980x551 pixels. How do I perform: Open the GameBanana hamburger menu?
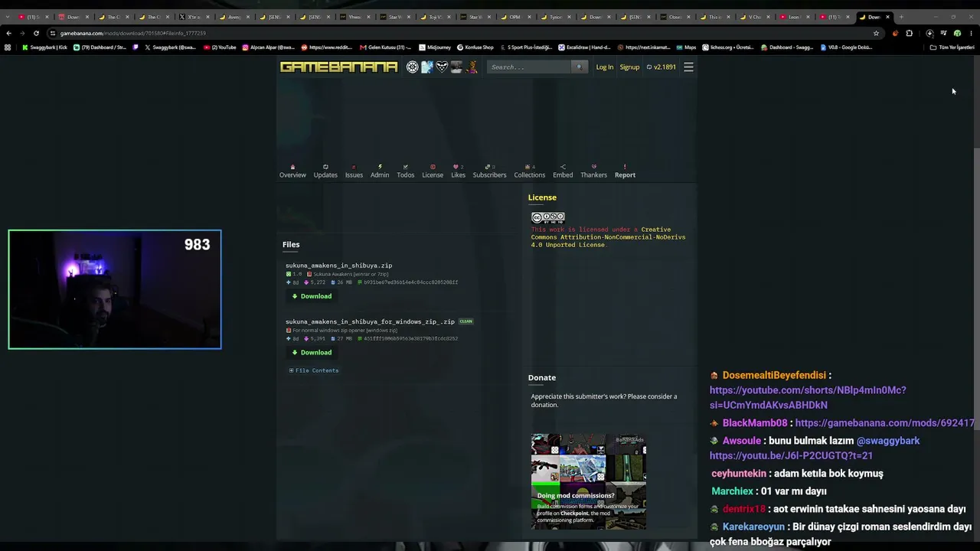pyautogui.click(x=688, y=67)
